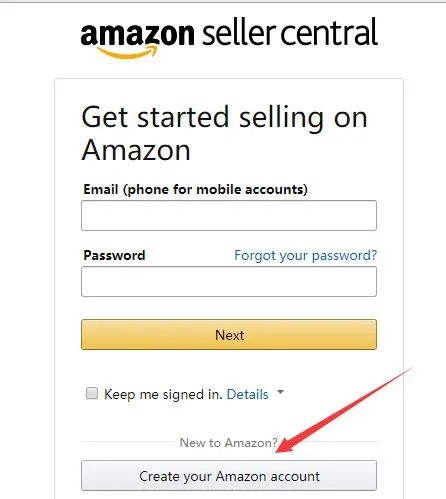Click the horizontal divider line beside New to Amazon

(x=129, y=442)
